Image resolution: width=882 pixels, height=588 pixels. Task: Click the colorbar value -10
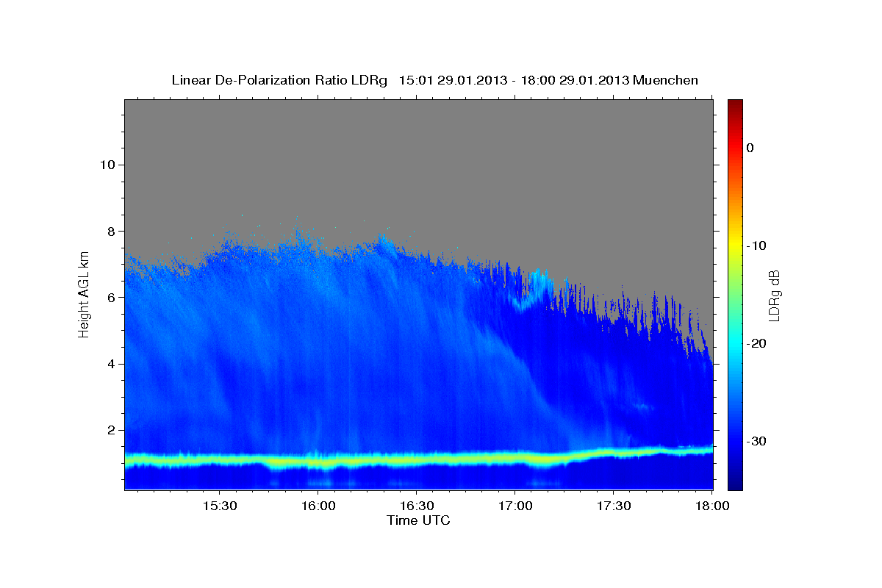[758, 245]
